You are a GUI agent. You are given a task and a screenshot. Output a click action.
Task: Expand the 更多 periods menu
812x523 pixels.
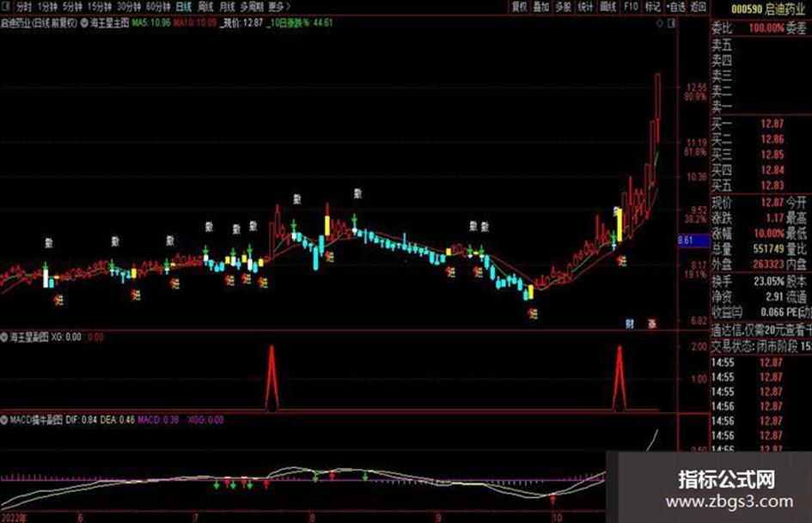[x=278, y=7]
